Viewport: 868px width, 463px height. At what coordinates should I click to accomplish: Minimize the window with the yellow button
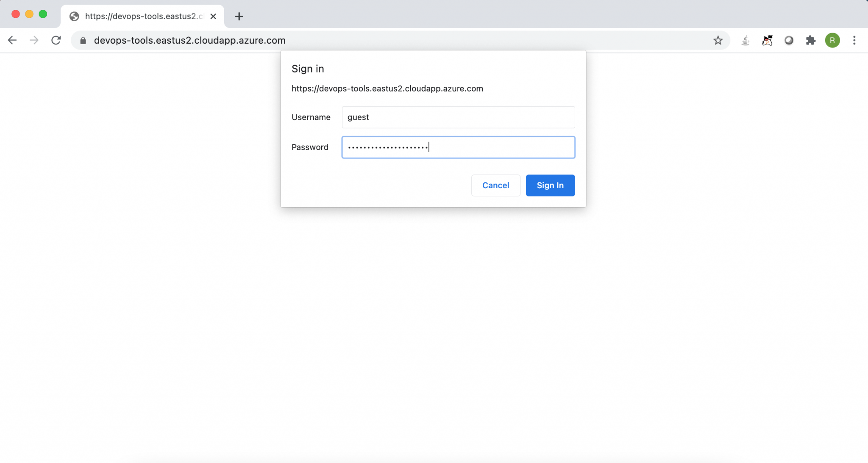(29, 14)
